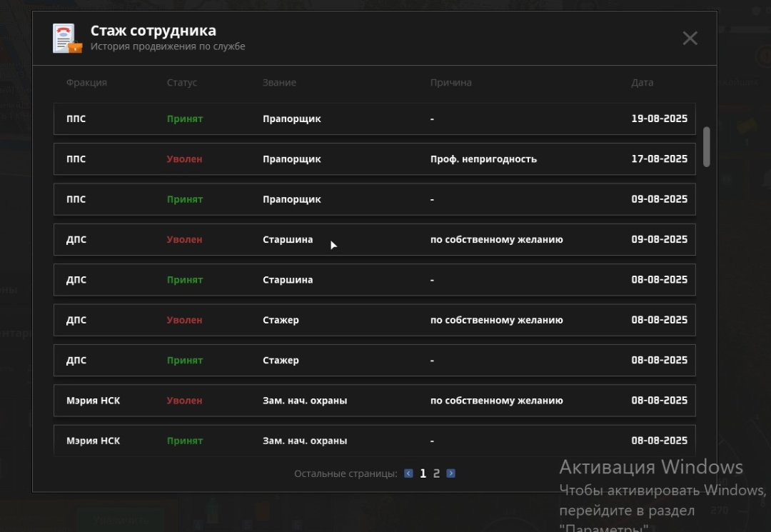Click the История продвижения по службе subtitle

pos(168,46)
